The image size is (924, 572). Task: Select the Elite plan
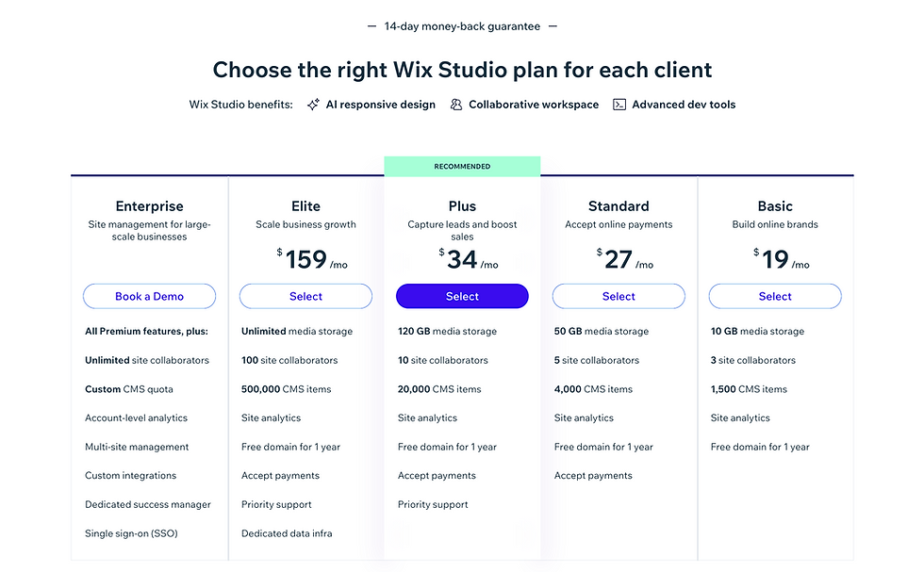[305, 296]
